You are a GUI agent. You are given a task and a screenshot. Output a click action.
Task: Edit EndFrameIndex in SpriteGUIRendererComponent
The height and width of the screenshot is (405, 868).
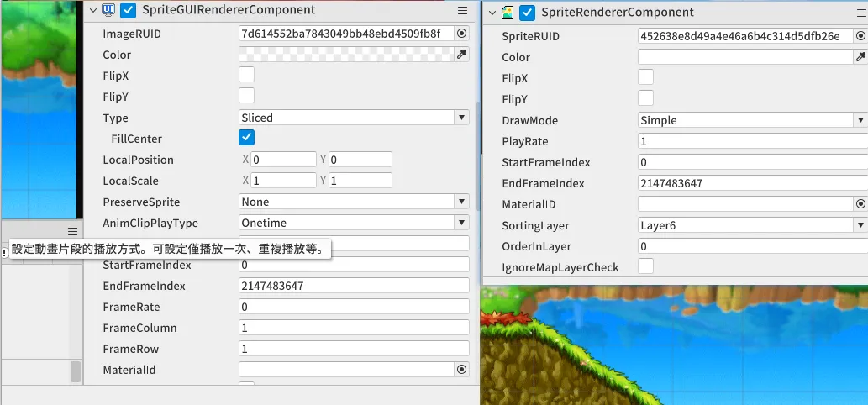(x=355, y=286)
